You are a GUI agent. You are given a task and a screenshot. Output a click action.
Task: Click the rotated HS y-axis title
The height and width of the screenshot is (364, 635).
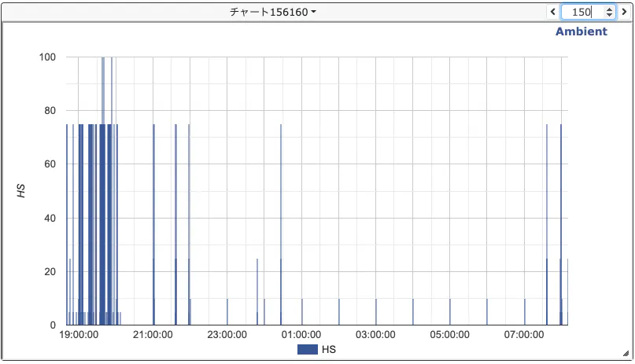click(x=22, y=189)
